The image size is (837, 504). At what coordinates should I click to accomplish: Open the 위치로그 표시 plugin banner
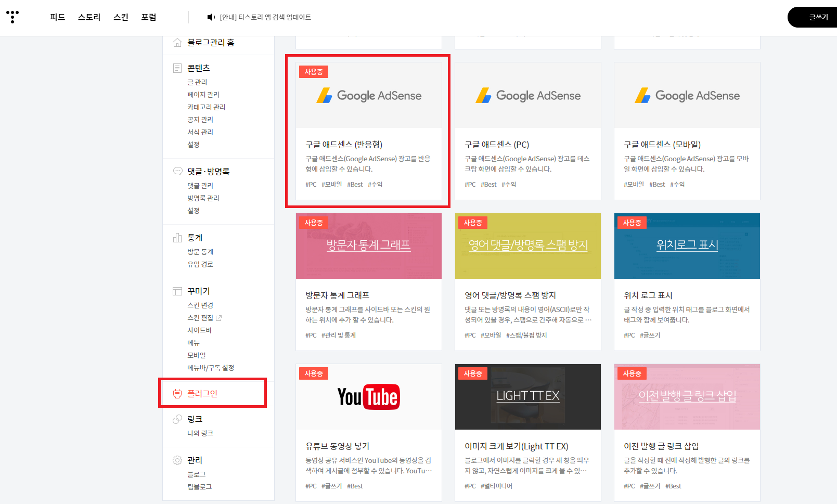pos(687,246)
